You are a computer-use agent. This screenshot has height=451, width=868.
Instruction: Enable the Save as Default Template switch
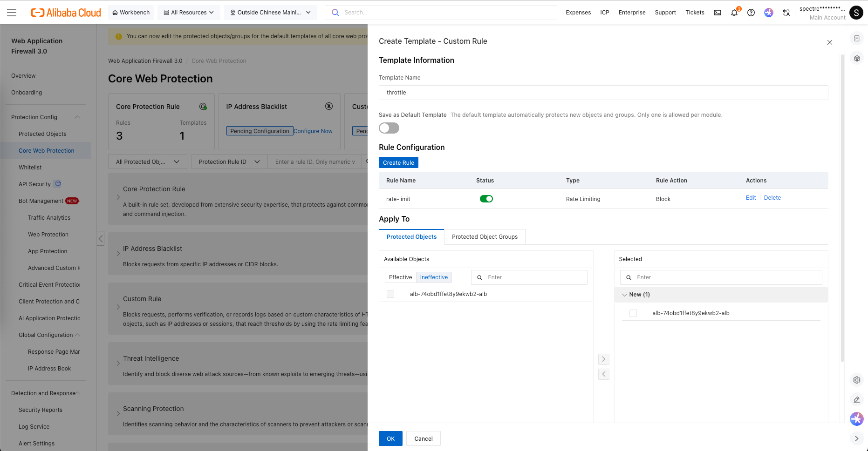tap(389, 128)
